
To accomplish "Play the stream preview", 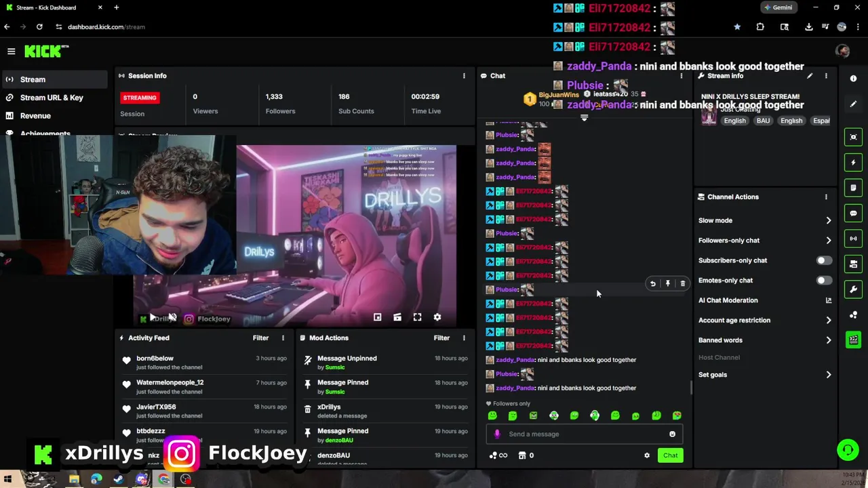I will [x=153, y=318].
